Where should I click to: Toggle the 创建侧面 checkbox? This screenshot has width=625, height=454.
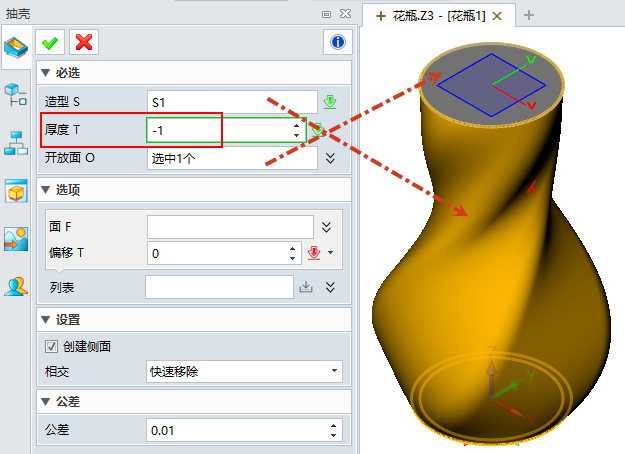click(52, 346)
